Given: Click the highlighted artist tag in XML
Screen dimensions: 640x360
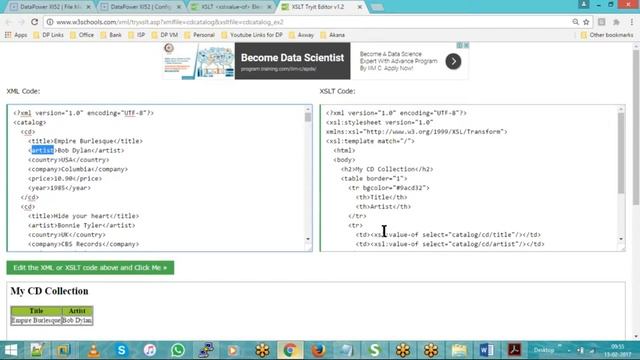Looking at the screenshot, I should point(42,150).
